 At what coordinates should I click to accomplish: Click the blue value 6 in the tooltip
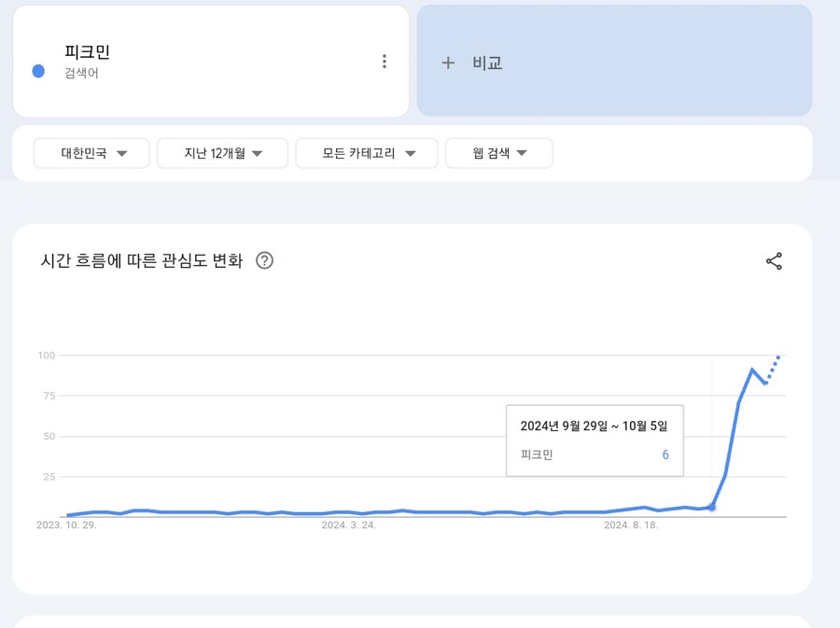(665, 454)
